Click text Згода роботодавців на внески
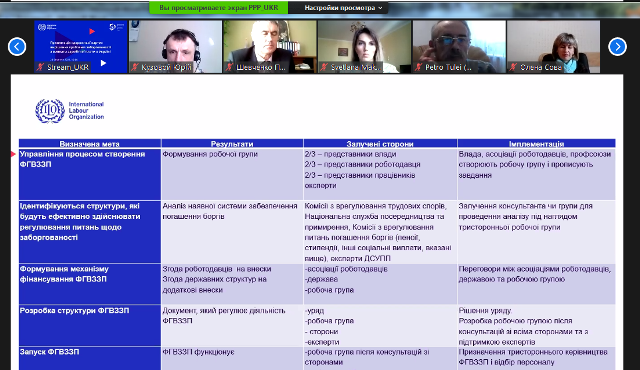640x370 pixels. pyautogui.click(x=217, y=269)
